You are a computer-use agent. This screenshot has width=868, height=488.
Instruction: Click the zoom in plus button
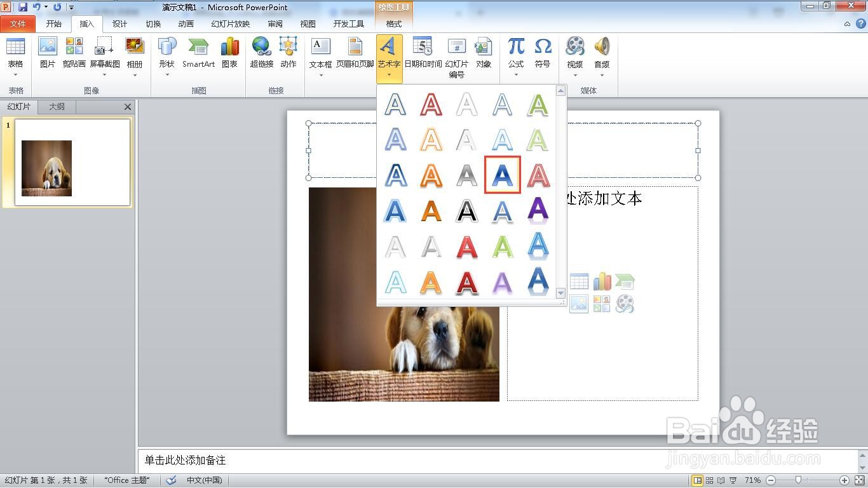coord(844,480)
